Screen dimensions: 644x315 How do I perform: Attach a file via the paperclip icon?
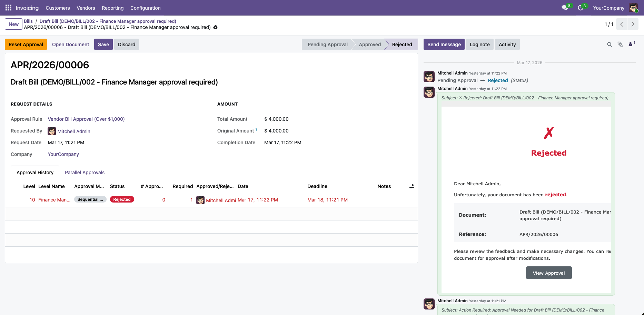(x=620, y=45)
